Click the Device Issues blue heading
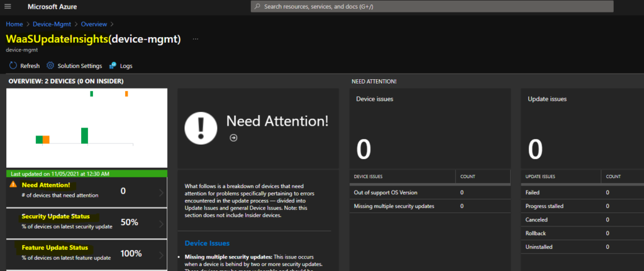The height and width of the screenshot is (271, 644). click(207, 243)
